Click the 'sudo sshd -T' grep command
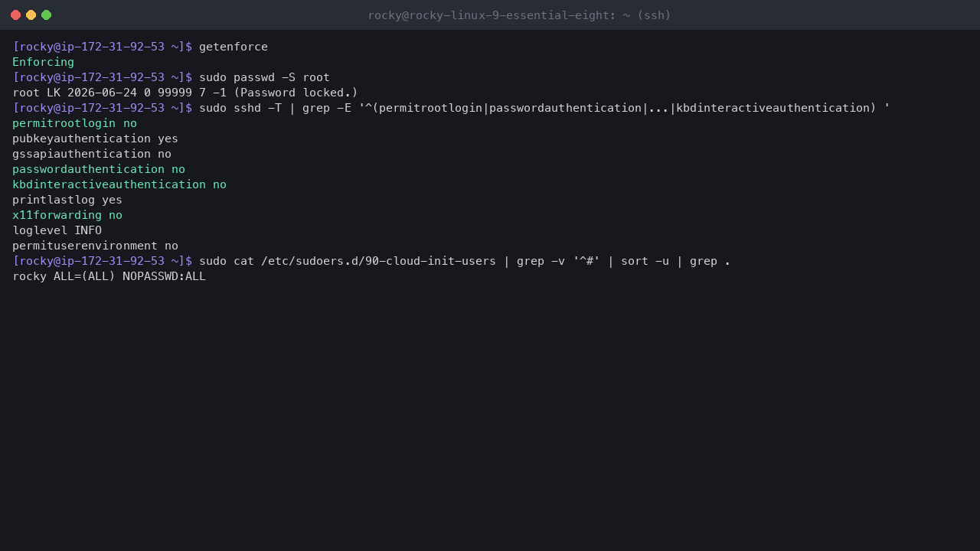This screenshot has height=551, width=980. (x=544, y=108)
